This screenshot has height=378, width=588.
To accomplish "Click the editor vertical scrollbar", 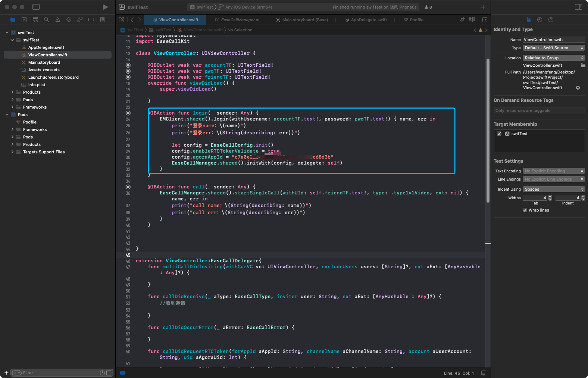I will tap(488, 131).
